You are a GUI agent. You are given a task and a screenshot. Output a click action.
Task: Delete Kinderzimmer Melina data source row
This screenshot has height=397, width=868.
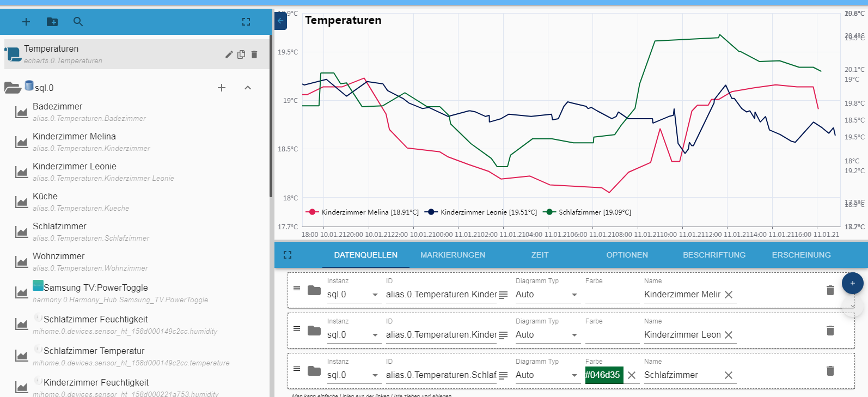click(x=830, y=290)
